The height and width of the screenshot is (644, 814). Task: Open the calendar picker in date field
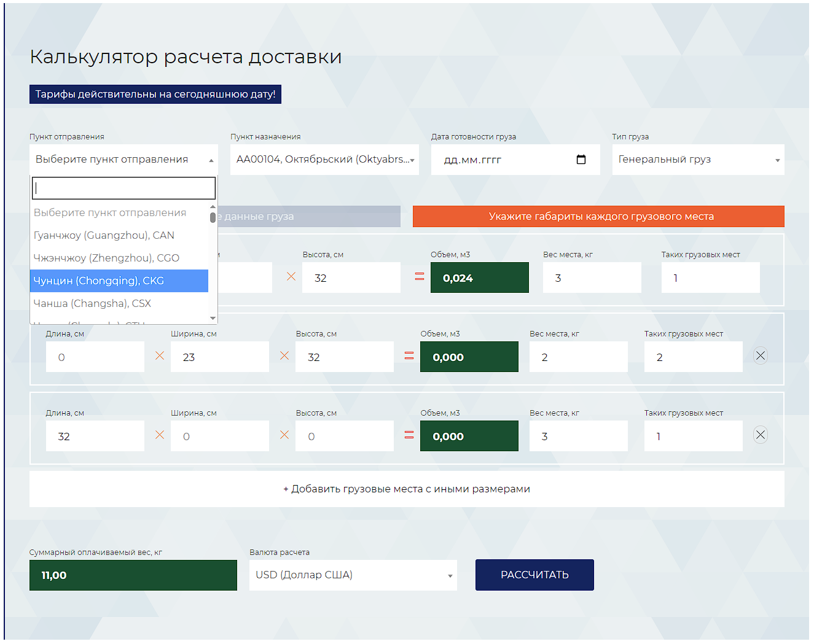point(581,160)
